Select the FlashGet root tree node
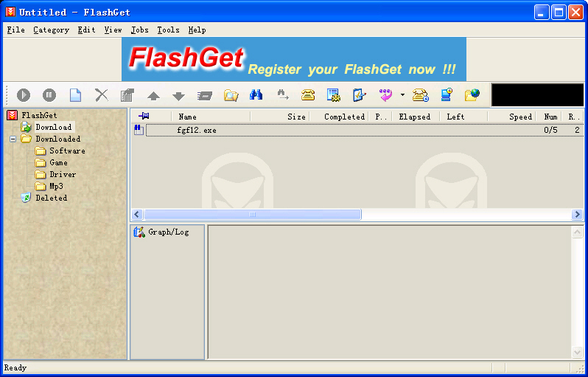This screenshot has width=588, height=377. [x=39, y=115]
